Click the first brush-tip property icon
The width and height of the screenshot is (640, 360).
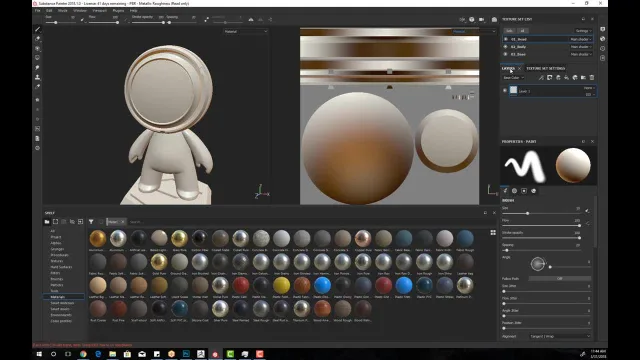tap(505, 191)
